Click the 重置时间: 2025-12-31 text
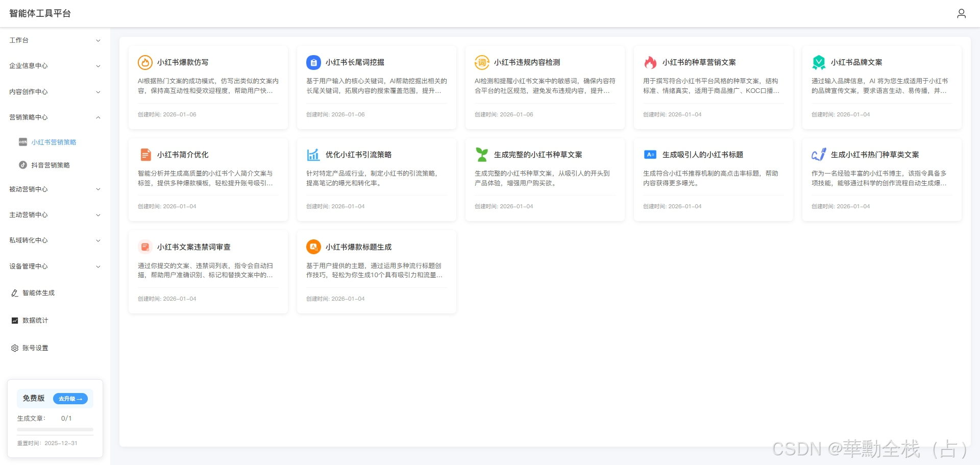Screen dimensions: 980x465 (47, 443)
